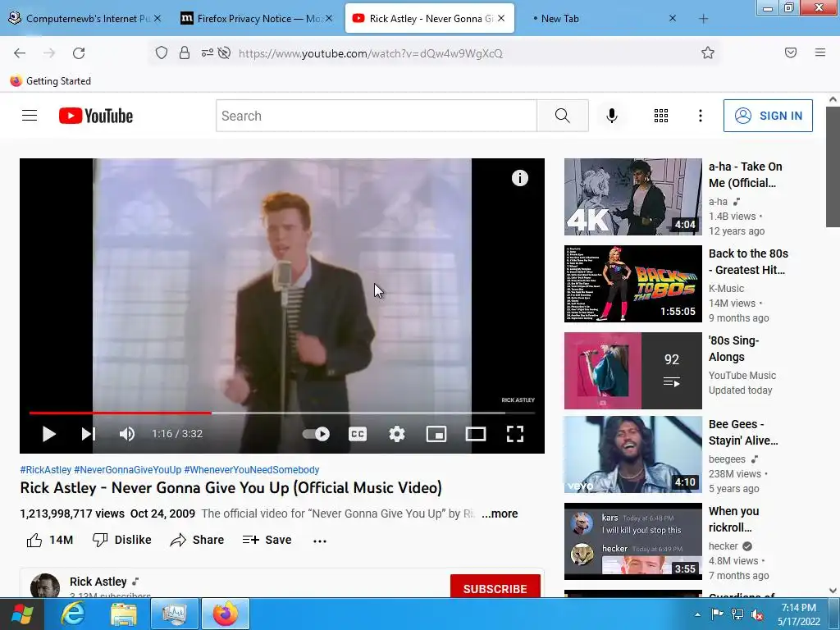Go back in browser history
This screenshot has width=840, height=630.
[20, 53]
